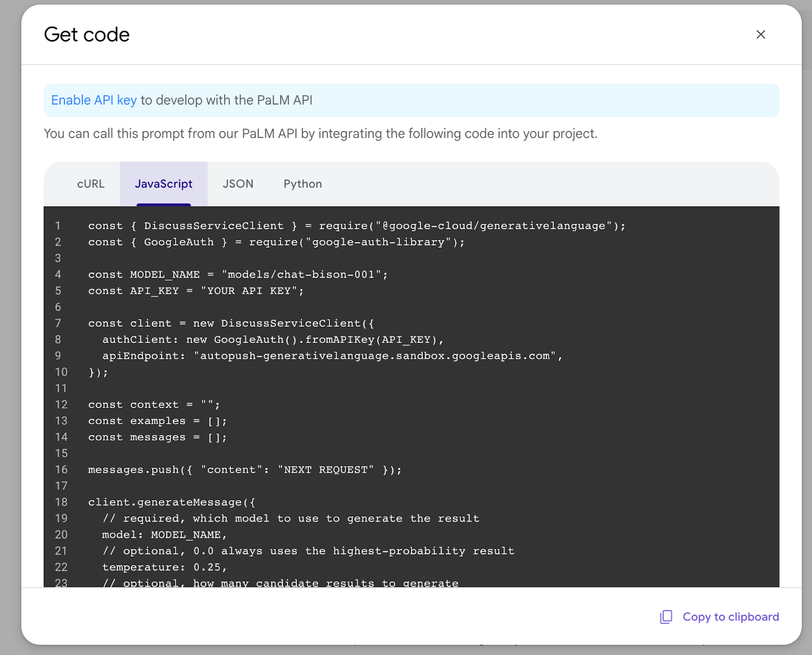Click the const examples declaration on line 13
Image resolution: width=812 pixels, height=655 pixels.
pyautogui.click(x=156, y=421)
